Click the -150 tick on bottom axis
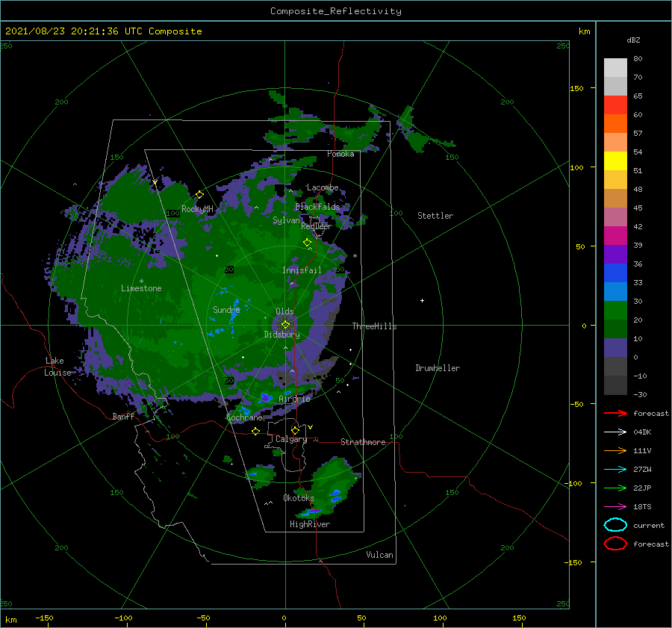The width and height of the screenshot is (672, 628). pyautogui.click(x=44, y=618)
